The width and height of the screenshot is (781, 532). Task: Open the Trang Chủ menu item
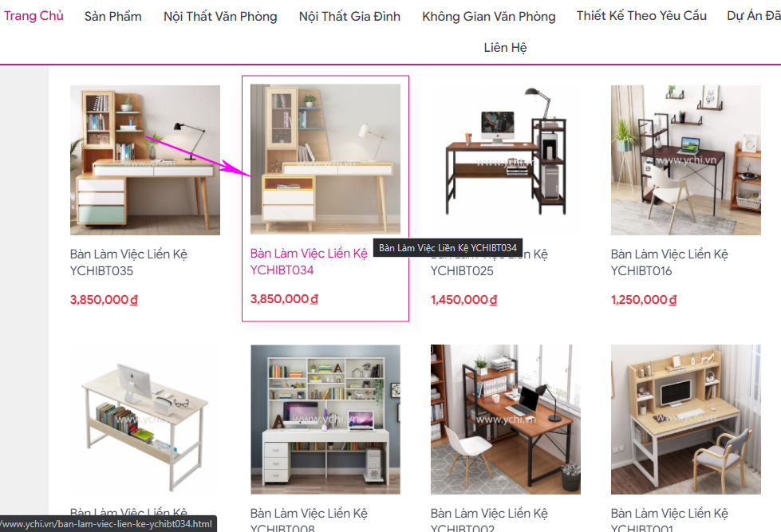(34, 16)
